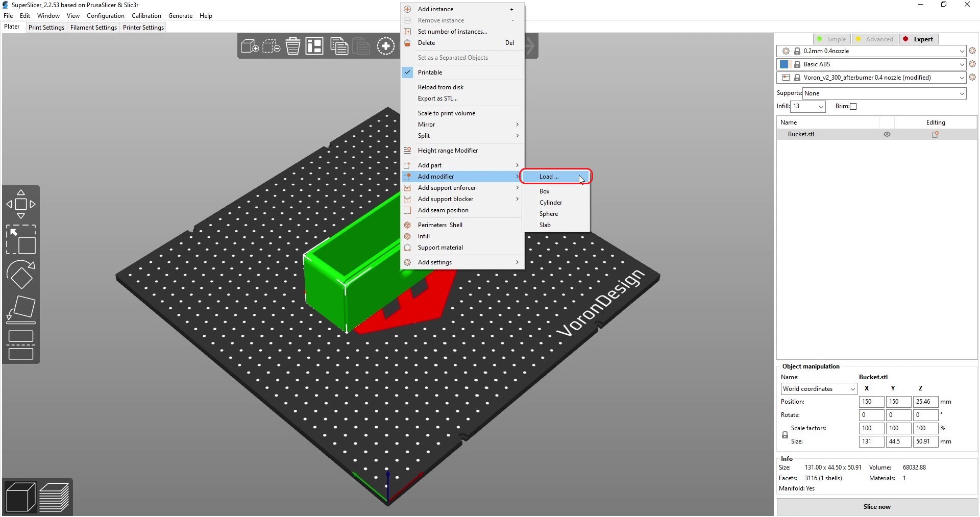
Task: Select the Scale gizmo tool
Action: click(21, 240)
